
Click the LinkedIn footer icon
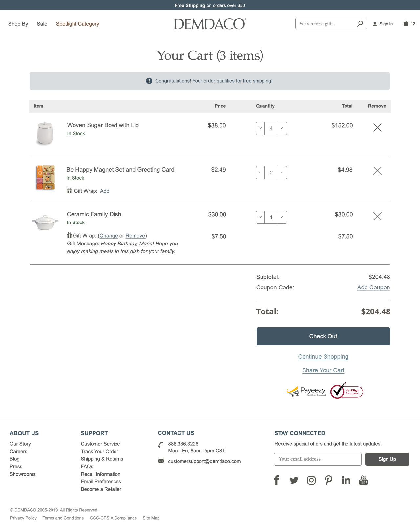pyautogui.click(x=346, y=480)
